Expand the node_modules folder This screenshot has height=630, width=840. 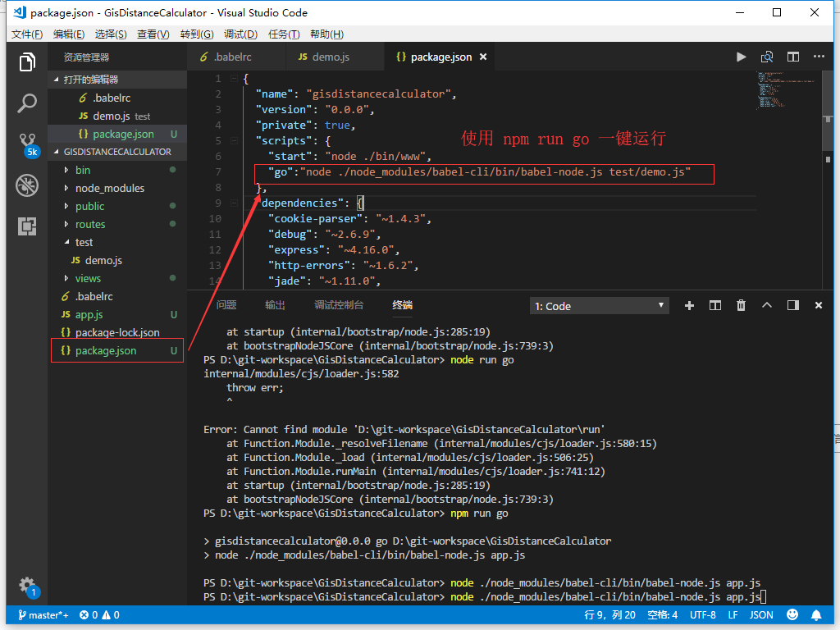click(109, 188)
